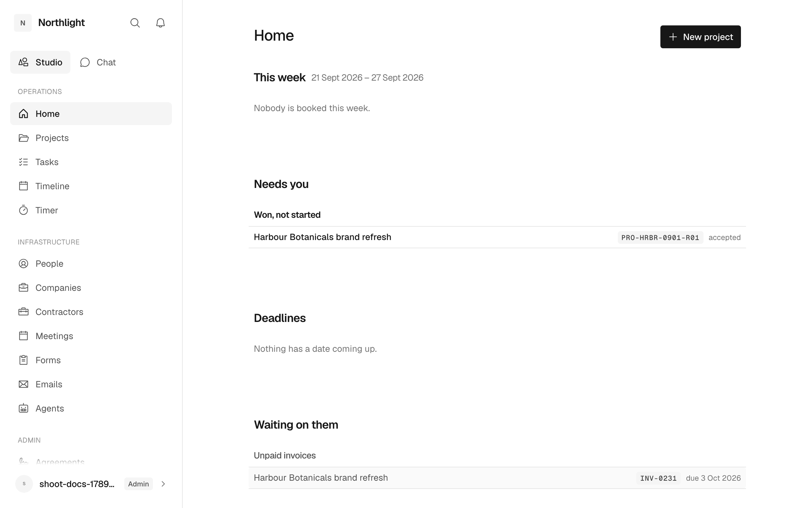Viewport: 812px width, 508px height.
Task: Open the Timeline page
Action: click(x=91, y=186)
